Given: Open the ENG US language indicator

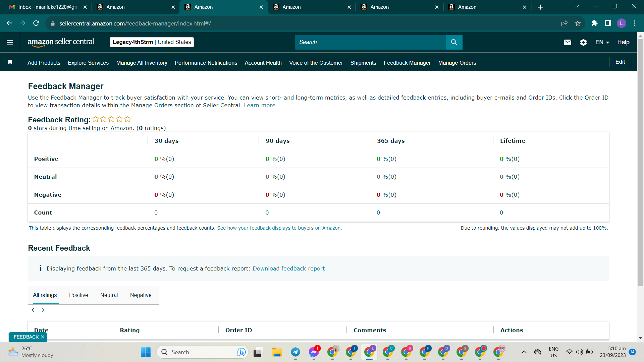Looking at the screenshot, I should (x=554, y=352).
